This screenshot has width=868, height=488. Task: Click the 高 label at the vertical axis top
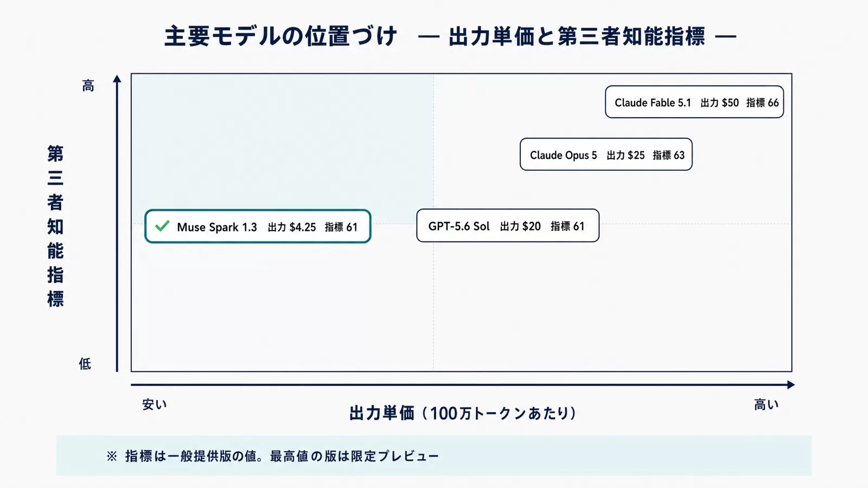88,86
